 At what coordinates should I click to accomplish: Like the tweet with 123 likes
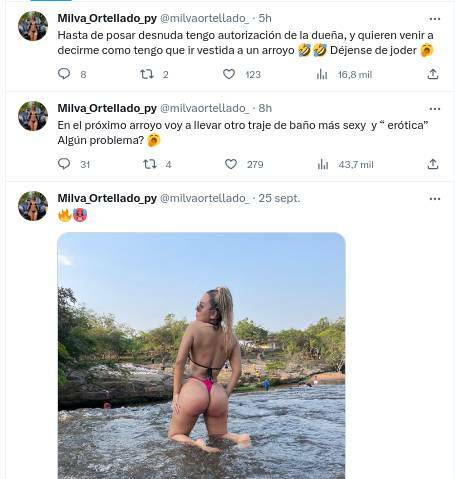(229, 74)
